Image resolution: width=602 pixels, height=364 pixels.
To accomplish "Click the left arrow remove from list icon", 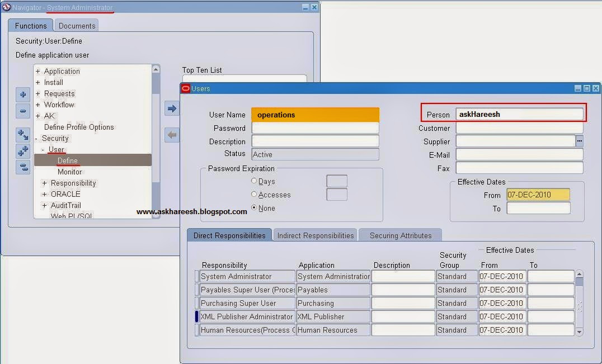I will pos(172,135).
